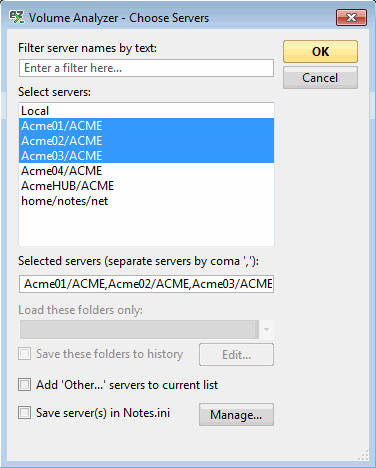Click the Selected servers text field
Image resolution: width=376 pixels, height=468 pixels.
point(146,284)
